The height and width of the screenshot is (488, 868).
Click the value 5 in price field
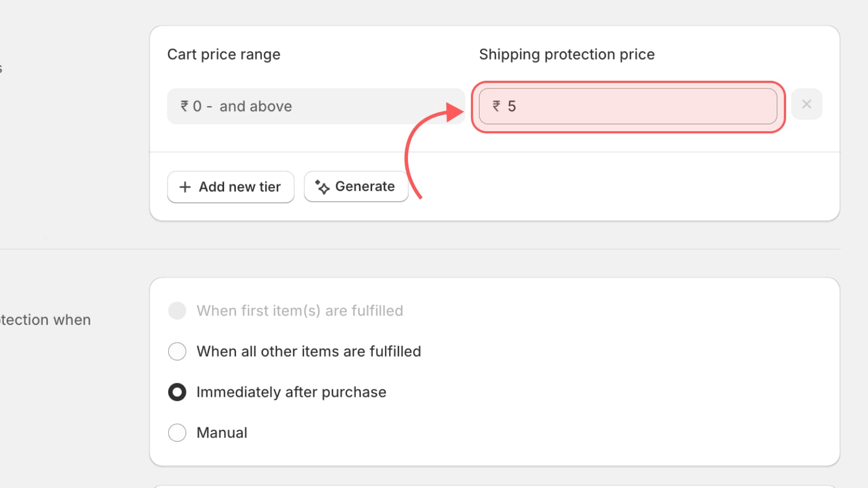tap(512, 106)
